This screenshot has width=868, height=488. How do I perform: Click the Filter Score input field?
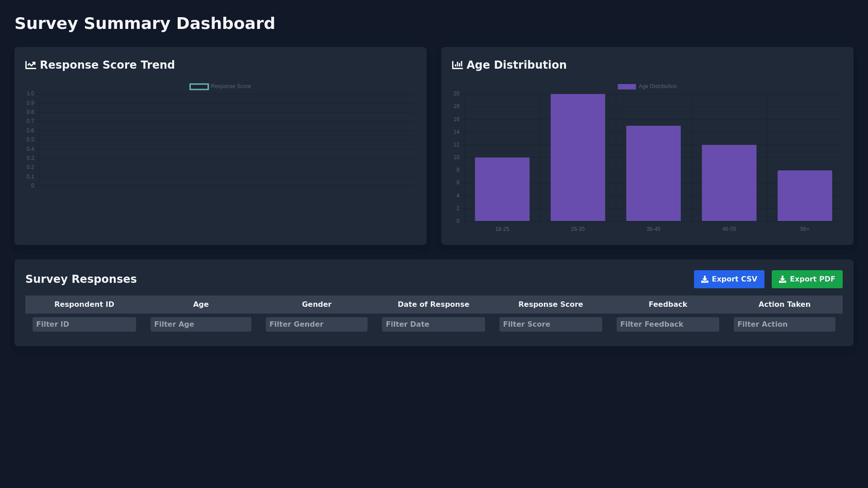550,324
